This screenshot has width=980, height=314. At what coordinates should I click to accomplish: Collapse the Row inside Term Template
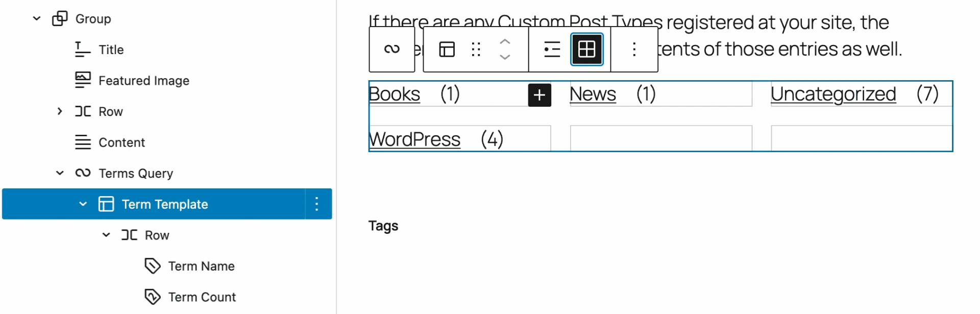(x=106, y=235)
